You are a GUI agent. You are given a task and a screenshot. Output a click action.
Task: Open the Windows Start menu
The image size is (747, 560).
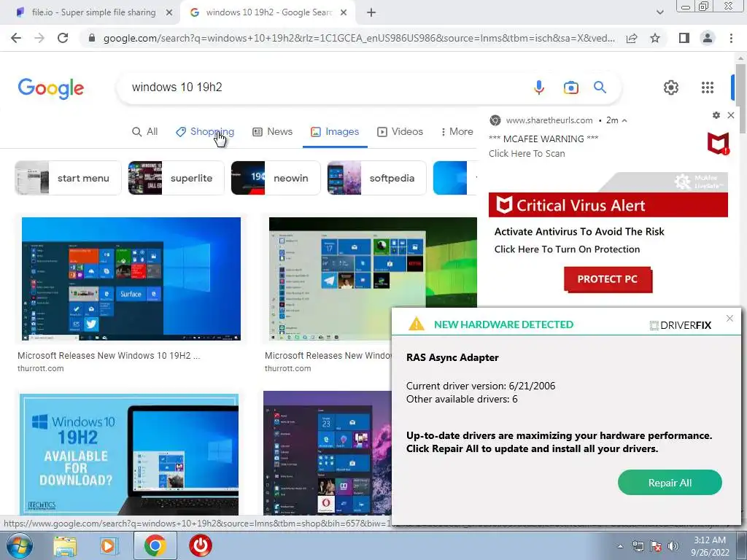[x=19, y=545]
